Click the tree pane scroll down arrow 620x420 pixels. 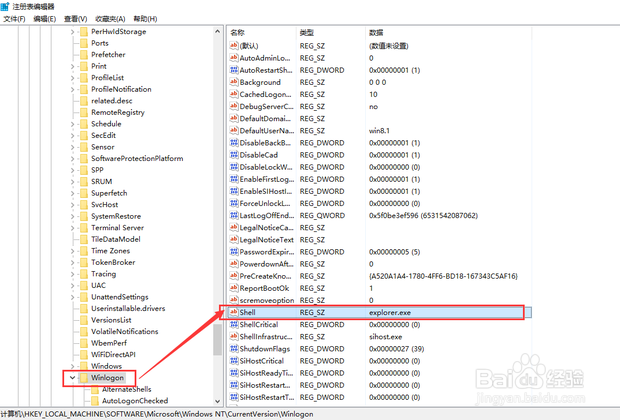[x=217, y=401]
